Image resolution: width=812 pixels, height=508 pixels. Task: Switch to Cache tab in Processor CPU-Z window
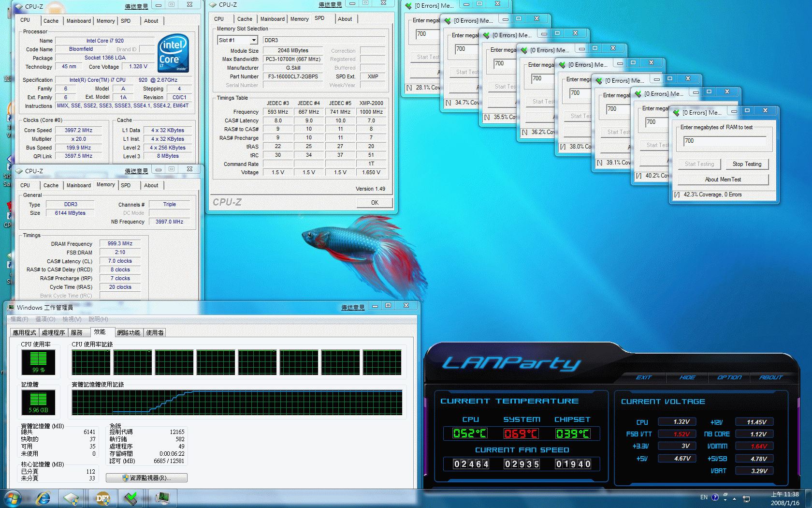51,21
